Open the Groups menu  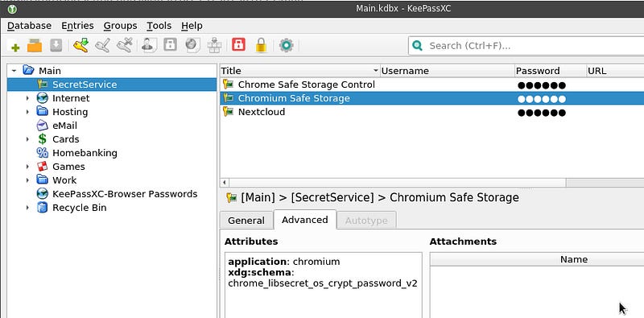pyautogui.click(x=120, y=26)
